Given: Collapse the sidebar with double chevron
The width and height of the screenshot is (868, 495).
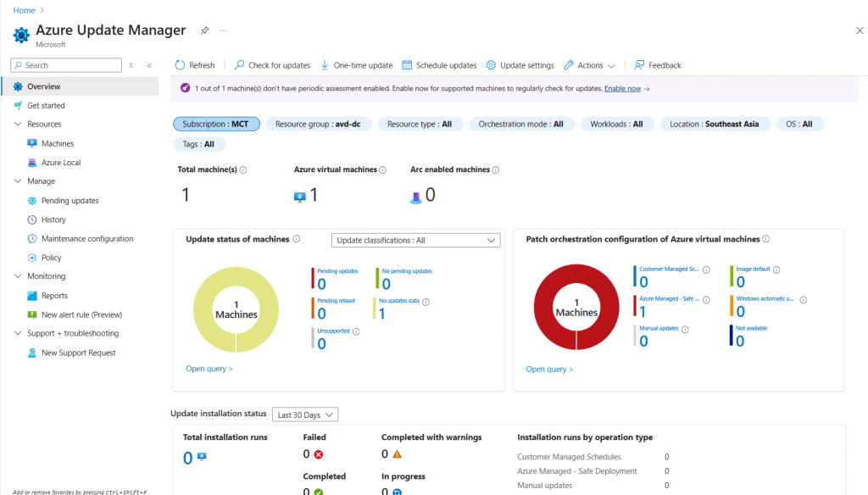Looking at the screenshot, I should coord(149,65).
